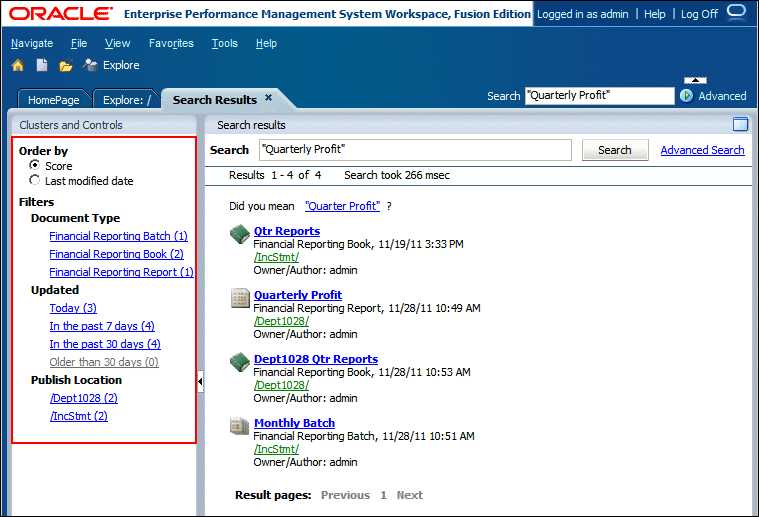The width and height of the screenshot is (759, 517).
Task: Click the Search button
Action: [615, 150]
